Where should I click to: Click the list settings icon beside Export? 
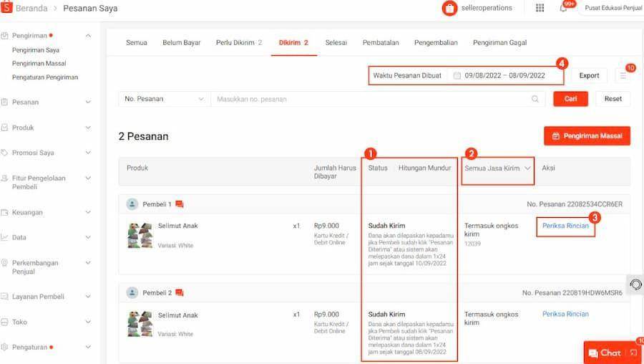623,76
